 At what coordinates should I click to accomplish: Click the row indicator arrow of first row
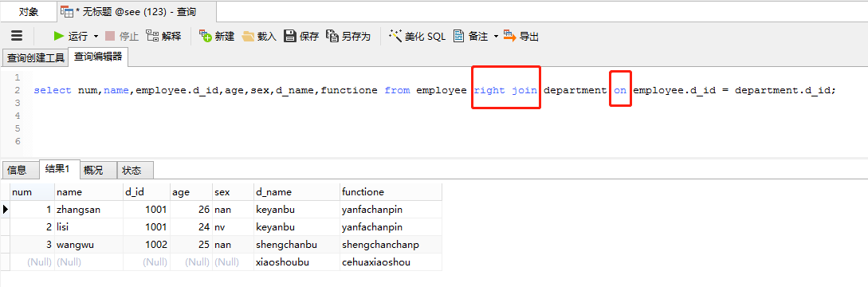pos(6,210)
